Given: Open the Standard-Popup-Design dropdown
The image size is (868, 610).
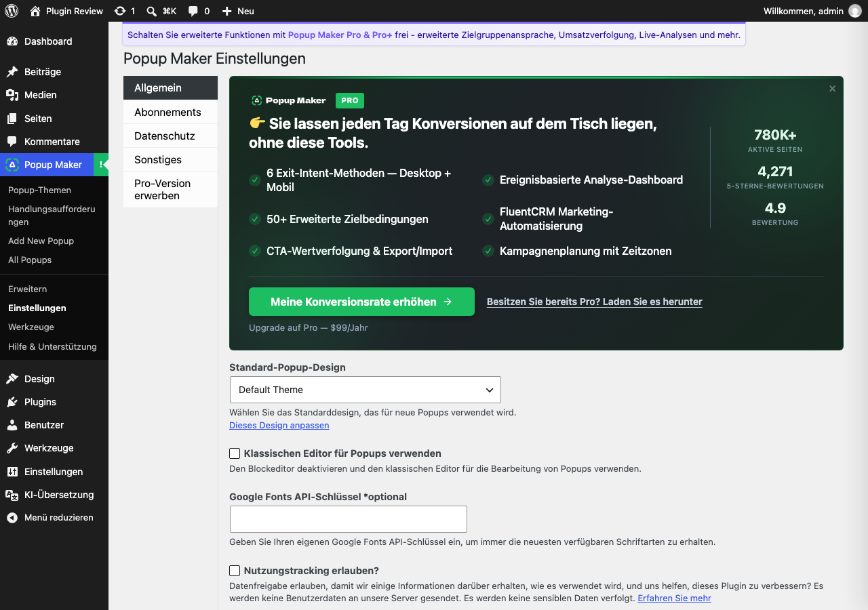Looking at the screenshot, I should coord(366,390).
